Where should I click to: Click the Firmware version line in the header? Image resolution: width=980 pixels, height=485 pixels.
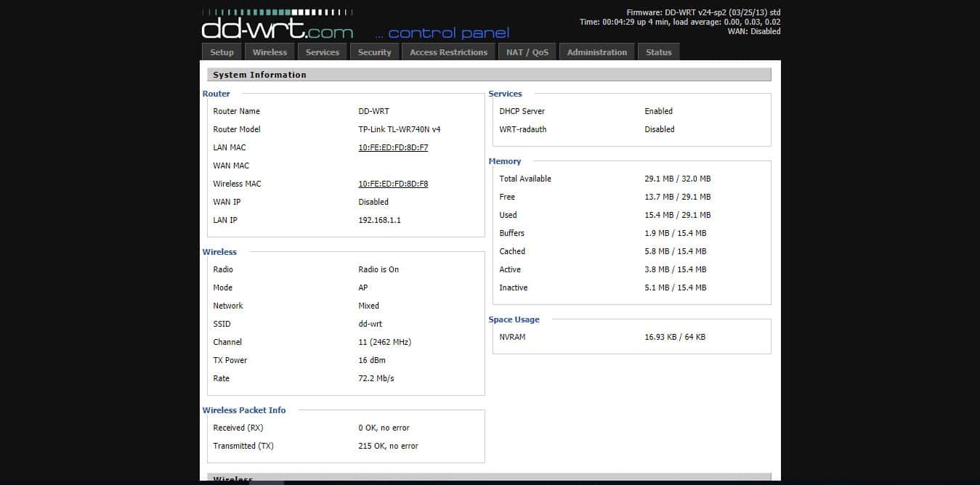click(703, 12)
